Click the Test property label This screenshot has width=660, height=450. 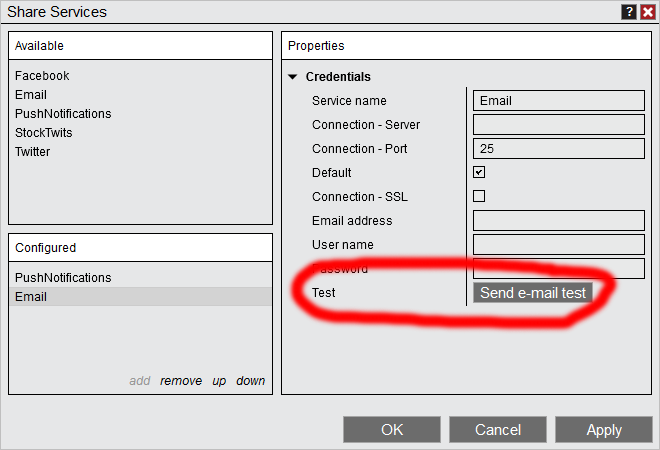click(323, 293)
